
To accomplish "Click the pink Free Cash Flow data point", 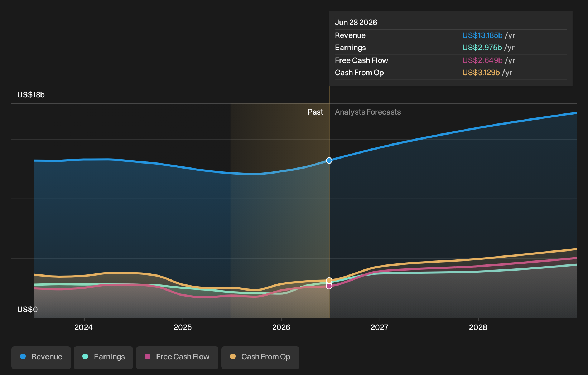I will click(x=329, y=286).
